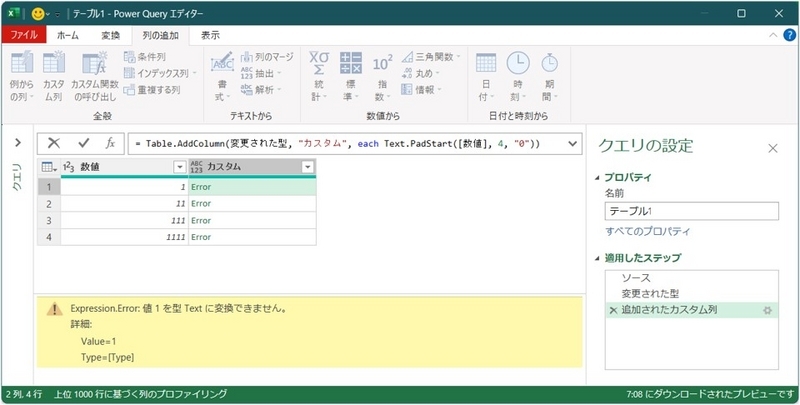
Task: Open the 情報 information menu
Action: (x=420, y=90)
